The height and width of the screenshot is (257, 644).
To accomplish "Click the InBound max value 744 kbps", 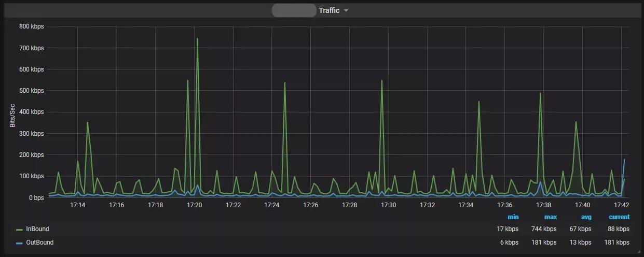I will coord(544,229).
